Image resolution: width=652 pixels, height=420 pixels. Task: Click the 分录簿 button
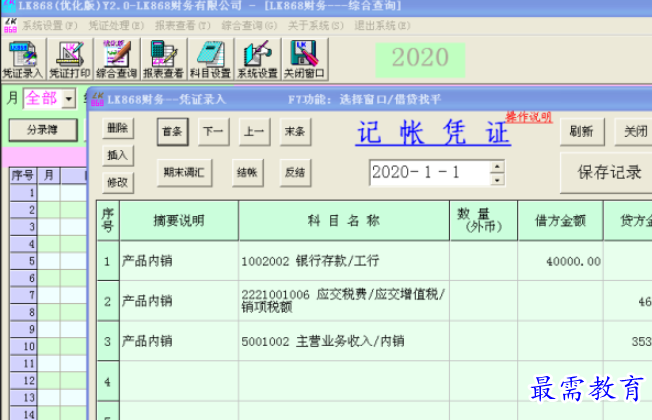pos(43,130)
